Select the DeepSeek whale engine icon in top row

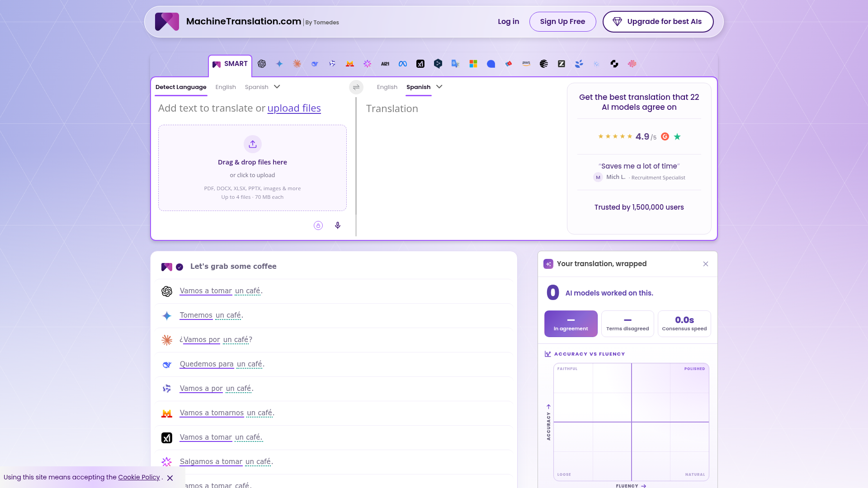[315, 64]
